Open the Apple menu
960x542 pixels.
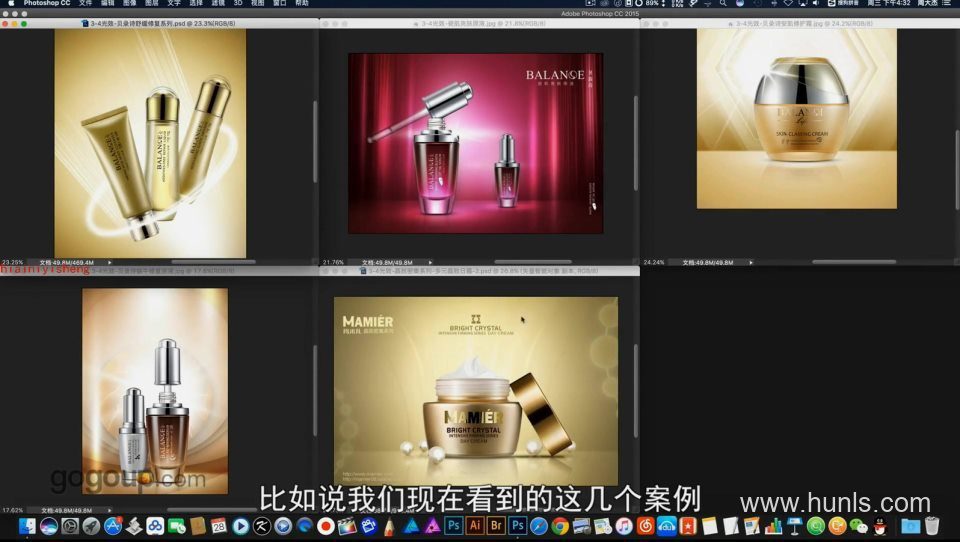[x=10, y=3]
